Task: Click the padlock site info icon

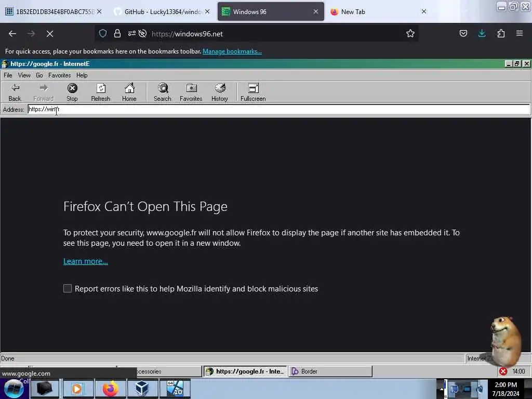Action: [x=117, y=34]
